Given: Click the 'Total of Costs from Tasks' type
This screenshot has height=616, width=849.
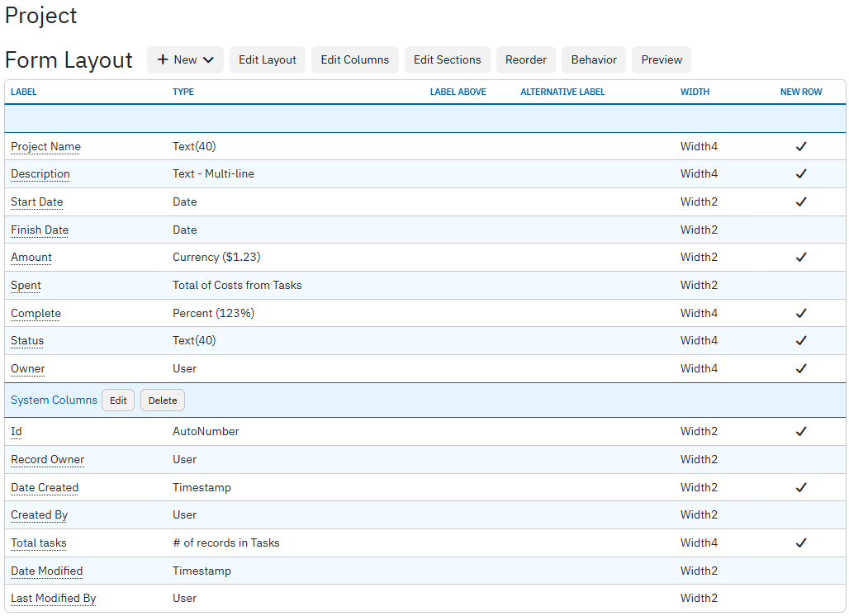Looking at the screenshot, I should [x=237, y=285].
